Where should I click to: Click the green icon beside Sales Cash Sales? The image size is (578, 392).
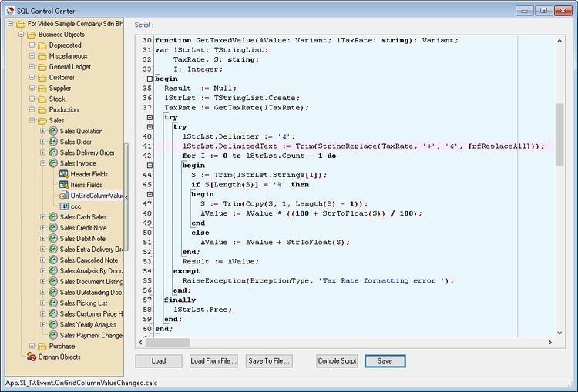coord(53,217)
